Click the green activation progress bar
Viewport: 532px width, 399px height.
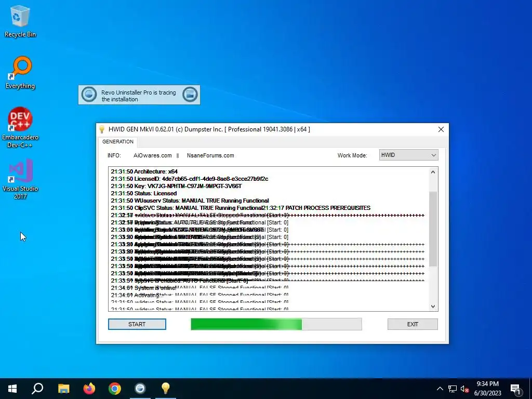click(x=276, y=324)
